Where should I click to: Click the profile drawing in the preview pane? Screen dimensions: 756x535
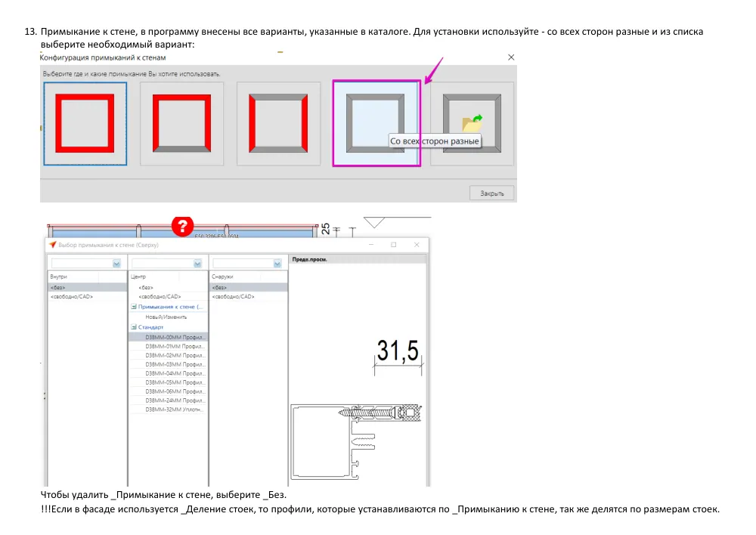(356, 442)
